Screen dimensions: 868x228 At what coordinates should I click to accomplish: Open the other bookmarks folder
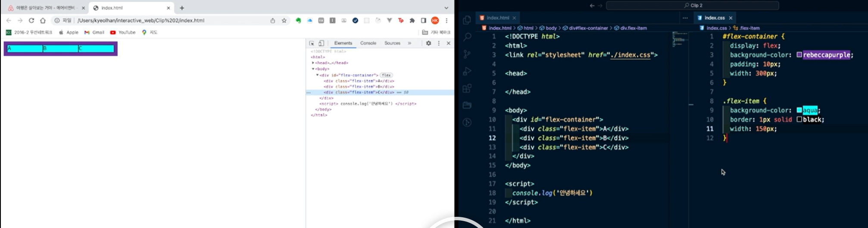(436, 32)
